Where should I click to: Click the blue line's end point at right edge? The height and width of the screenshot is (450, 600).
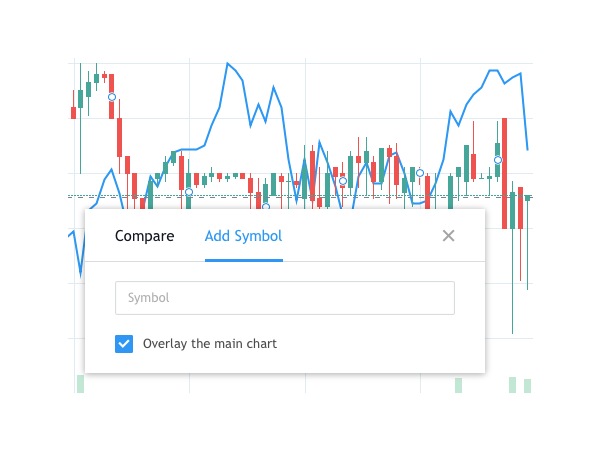coord(528,149)
